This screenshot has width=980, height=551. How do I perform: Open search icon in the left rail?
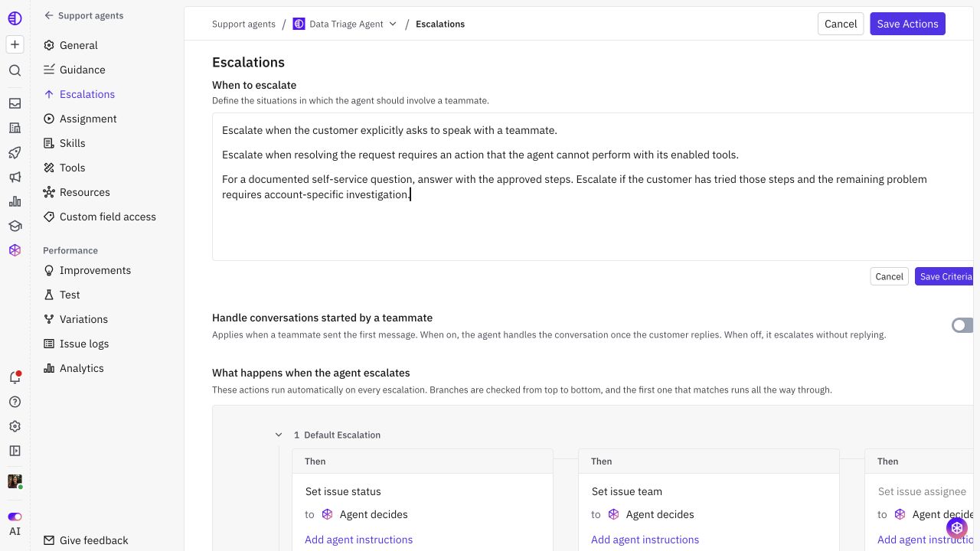(15, 70)
